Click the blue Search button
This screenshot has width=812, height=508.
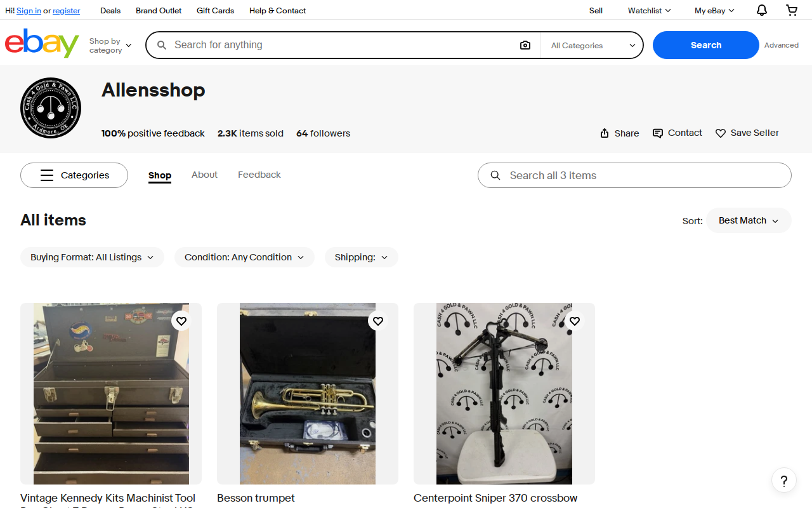[x=706, y=45]
